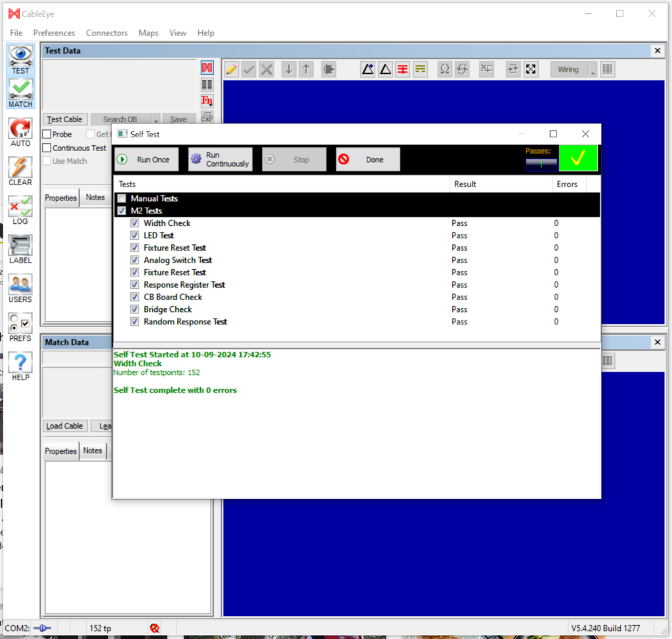The image size is (672, 639).
Task: Open the HELP question mark icon
Action: coord(20,366)
